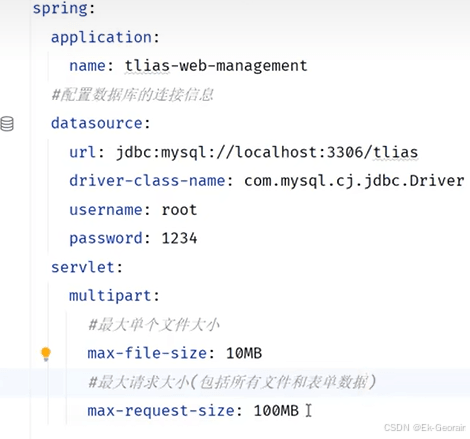
Task: Click the max-request-size key
Action: click(x=161, y=411)
